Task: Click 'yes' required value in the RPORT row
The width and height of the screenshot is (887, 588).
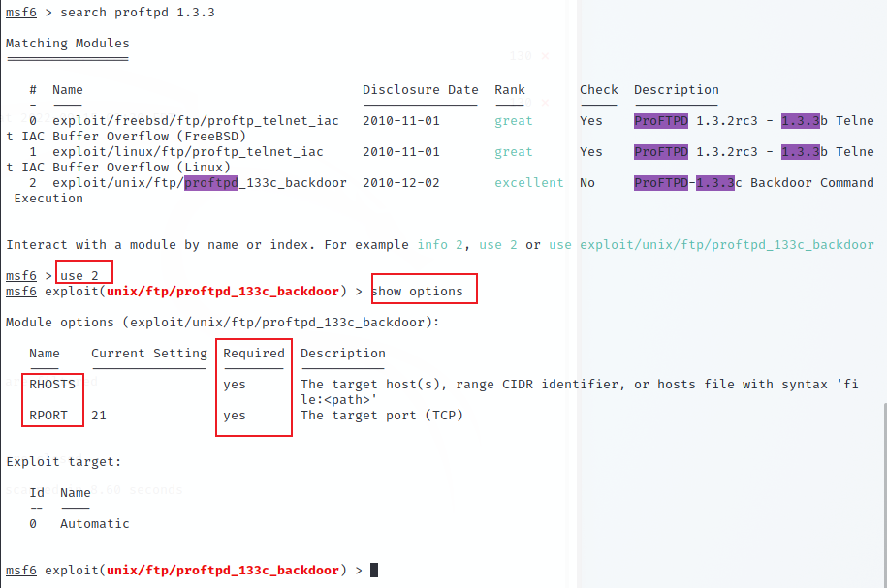Action: (x=235, y=417)
